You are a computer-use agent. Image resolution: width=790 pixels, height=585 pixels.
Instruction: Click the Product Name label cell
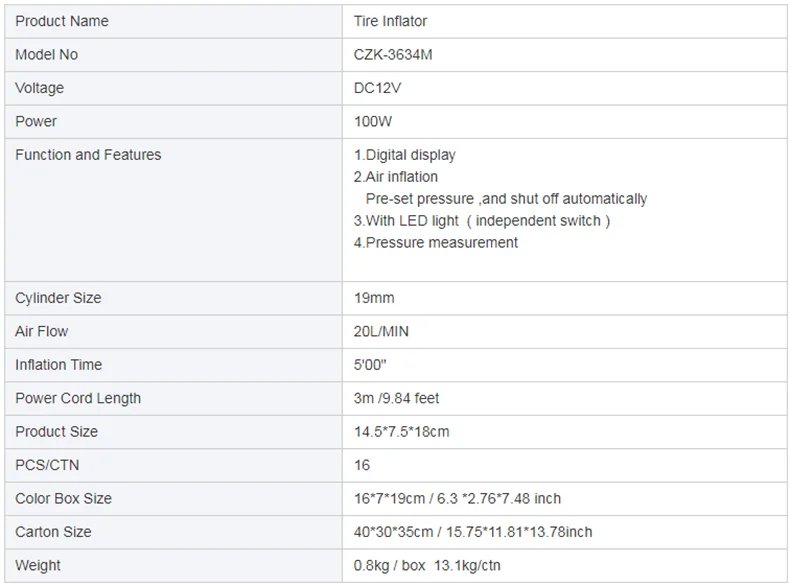pos(62,21)
